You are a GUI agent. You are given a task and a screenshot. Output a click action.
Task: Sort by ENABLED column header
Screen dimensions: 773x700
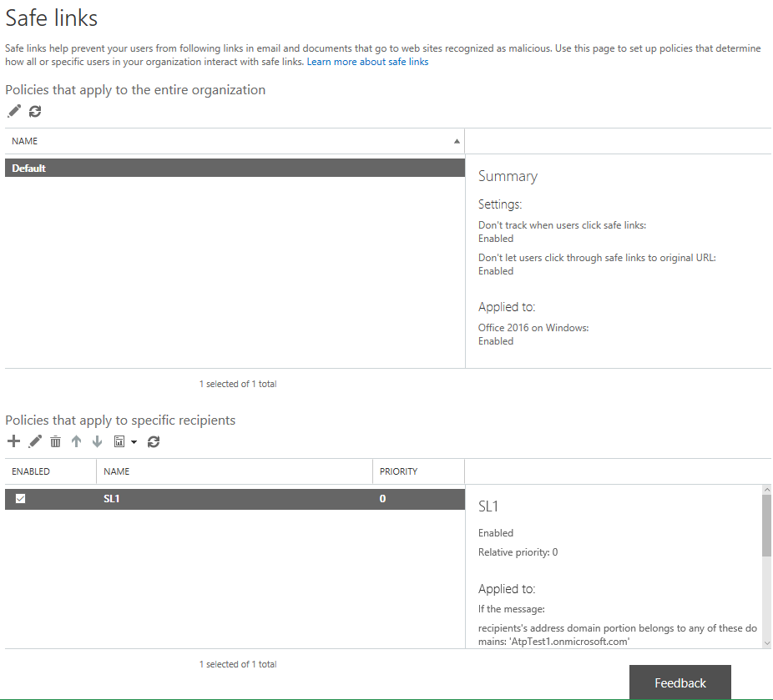(x=51, y=471)
